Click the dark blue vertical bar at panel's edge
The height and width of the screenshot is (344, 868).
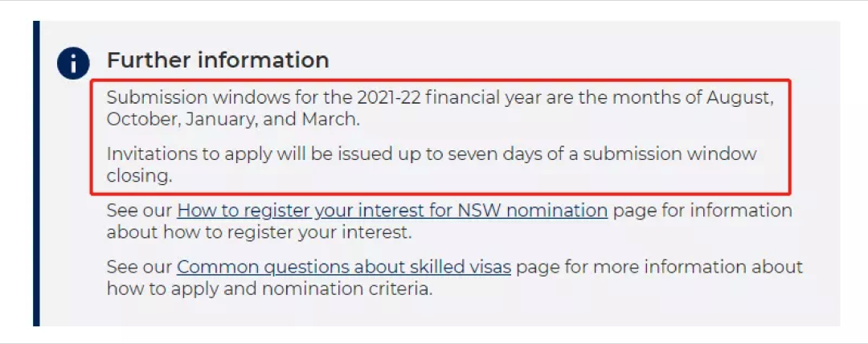point(36,174)
